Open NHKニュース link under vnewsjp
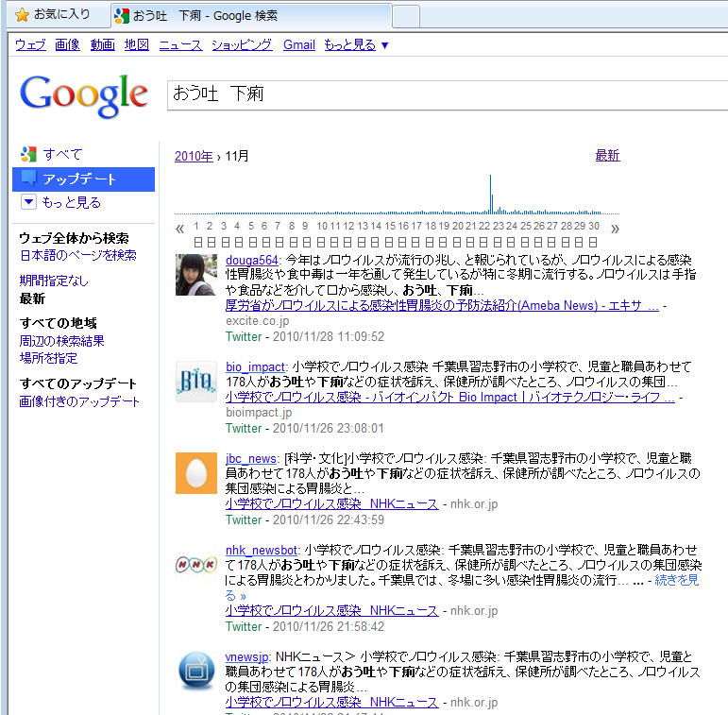This screenshot has height=715, width=728. pyautogui.click(x=331, y=702)
